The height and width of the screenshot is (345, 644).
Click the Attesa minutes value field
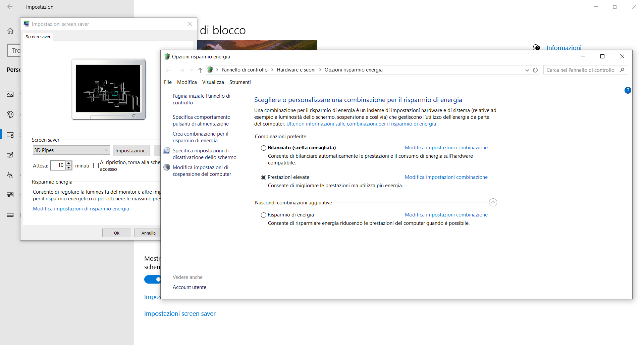(58, 165)
